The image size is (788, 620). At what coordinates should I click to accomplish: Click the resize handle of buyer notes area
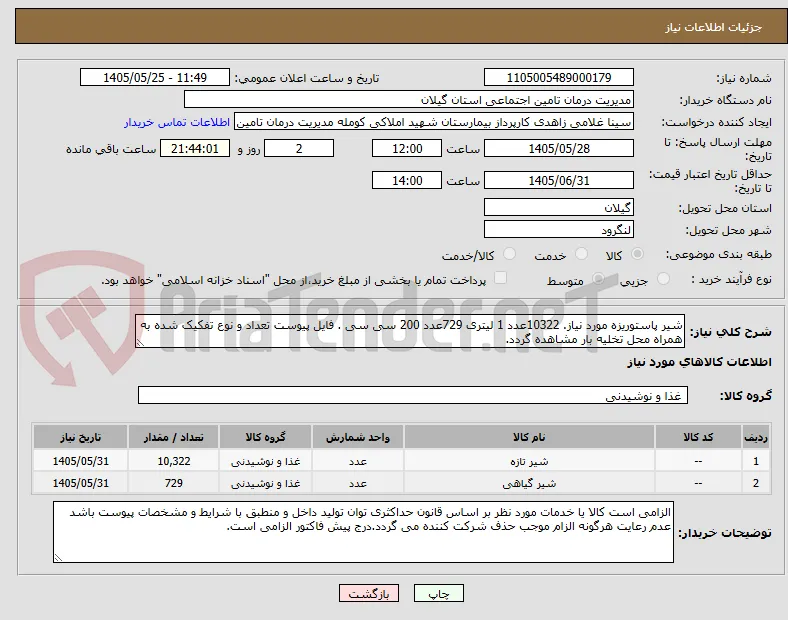[x=58, y=557]
